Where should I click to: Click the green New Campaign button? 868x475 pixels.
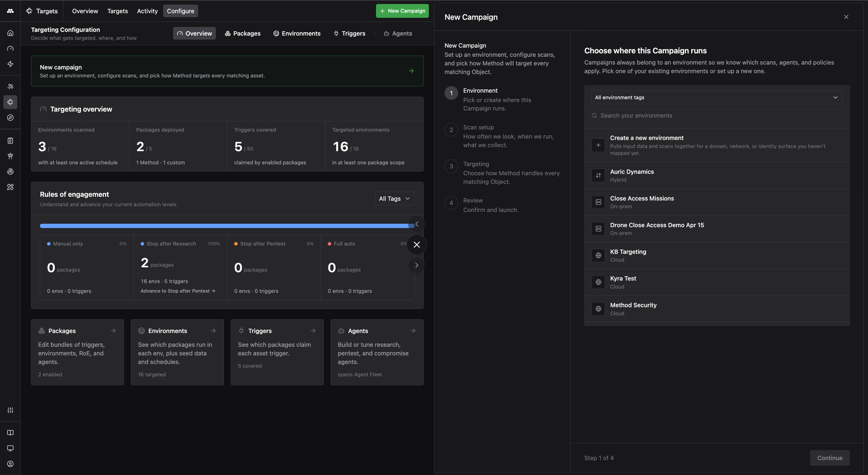point(402,11)
